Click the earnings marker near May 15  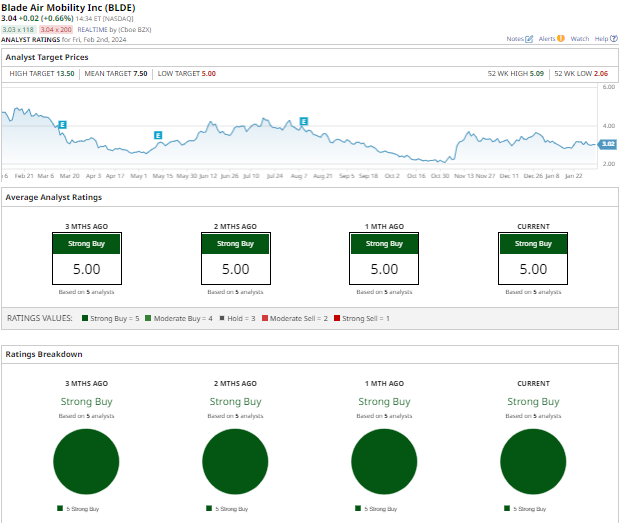pos(157,135)
